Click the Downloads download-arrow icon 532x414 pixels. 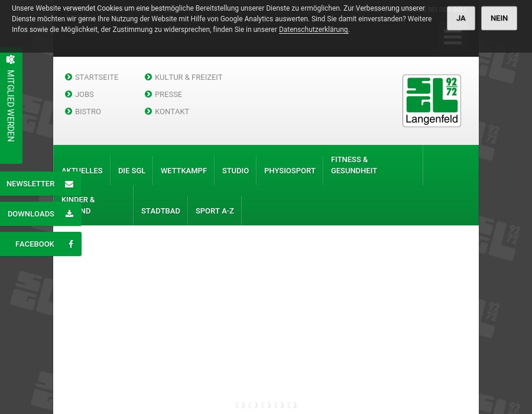69,214
